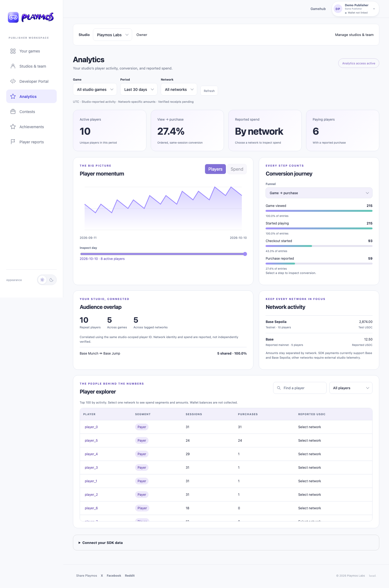Viewport: 389px width, 588px height.
Task: Click Manage studios & team link
Action: click(354, 35)
